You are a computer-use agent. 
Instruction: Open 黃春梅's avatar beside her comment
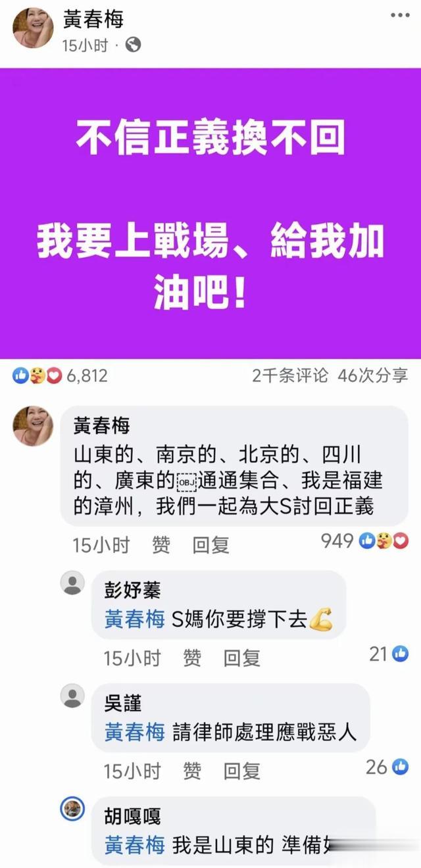[32, 426]
